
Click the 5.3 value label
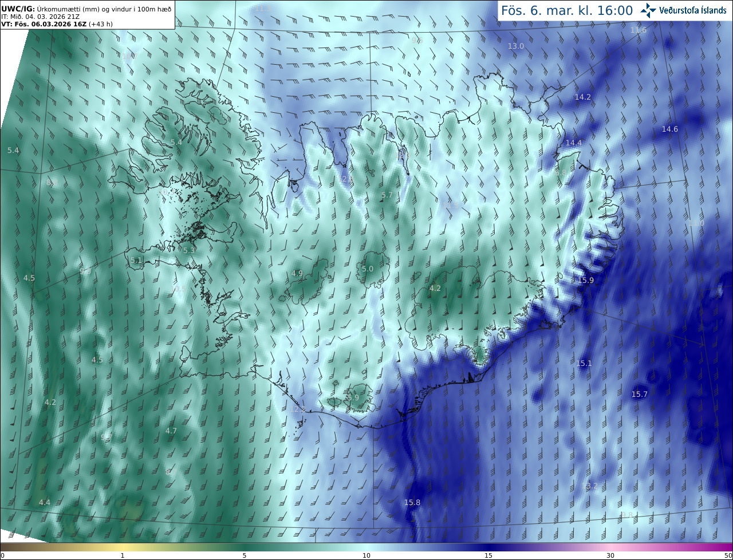[189, 250]
